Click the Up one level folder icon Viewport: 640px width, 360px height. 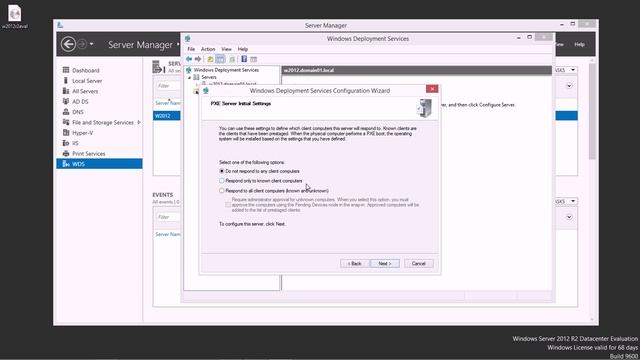coord(210,59)
